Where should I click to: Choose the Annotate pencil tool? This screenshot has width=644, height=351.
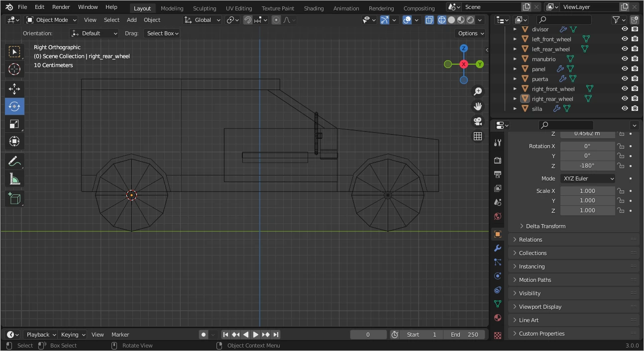[14, 161]
